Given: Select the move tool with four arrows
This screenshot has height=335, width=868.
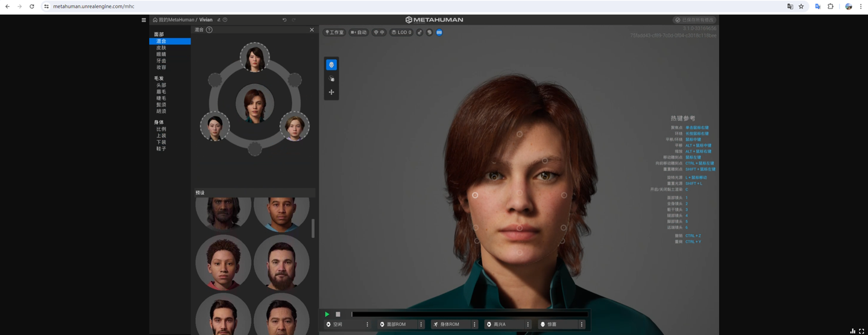Looking at the screenshot, I should pyautogui.click(x=331, y=92).
